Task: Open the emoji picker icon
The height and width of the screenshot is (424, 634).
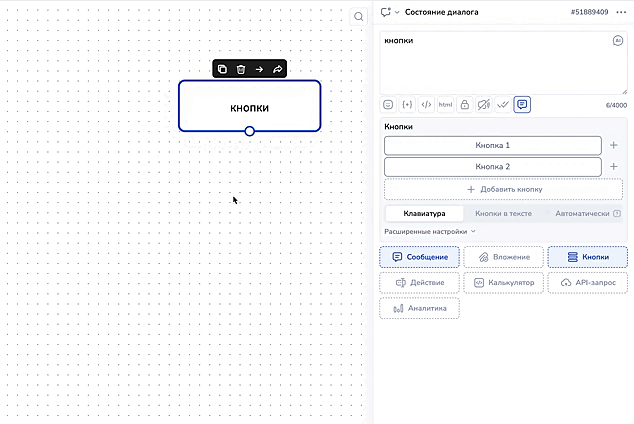Action: pos(388,104)
